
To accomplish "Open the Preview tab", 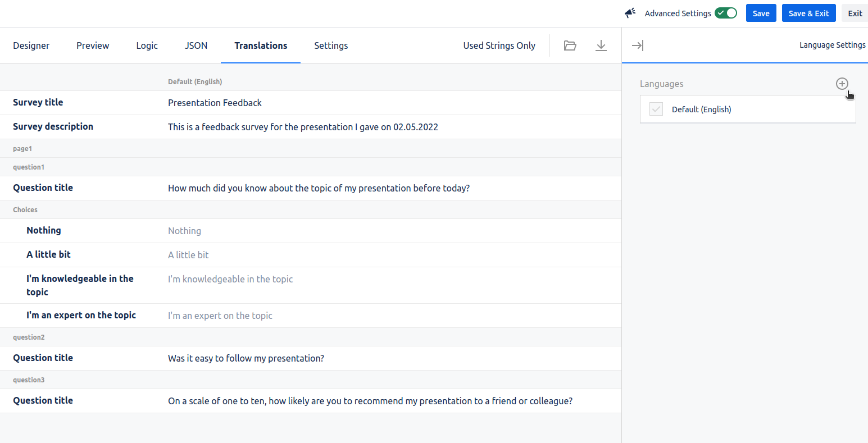I will [x=93, y=45].
